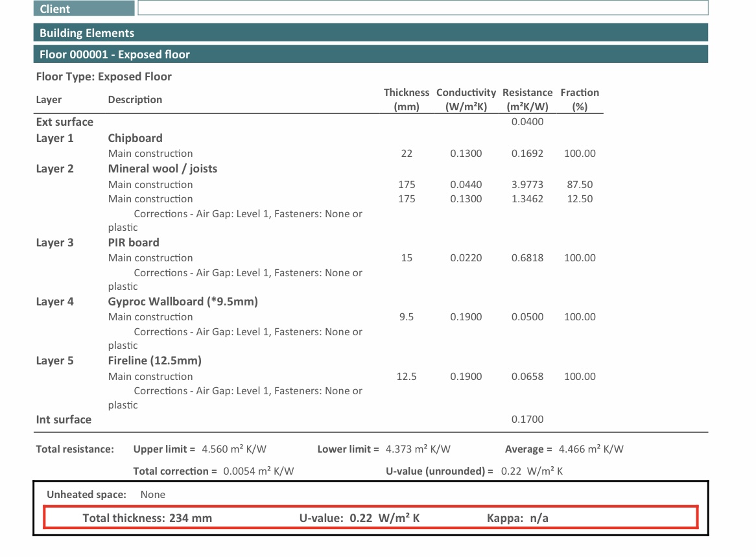Image resolution: width=756 pixels, height=557 pixels.
Task: Click the Total correction value
Action: click(258, 471)
